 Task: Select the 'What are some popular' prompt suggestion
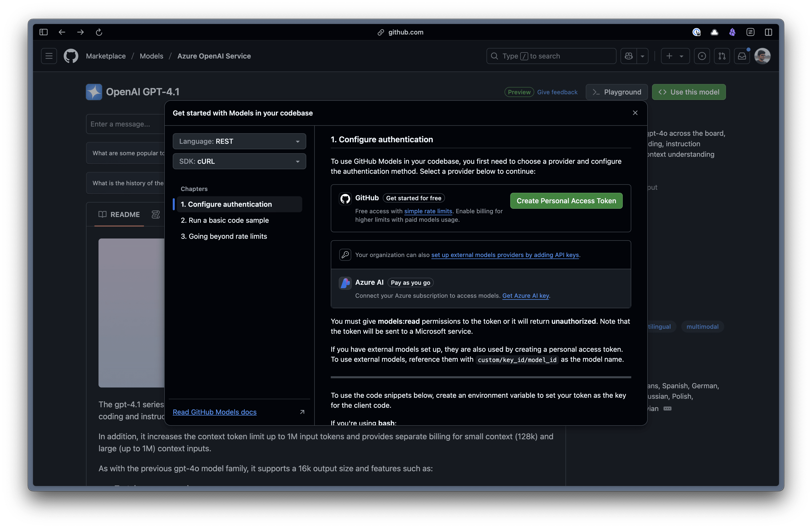pyautogui.click(x=125, y=153)
